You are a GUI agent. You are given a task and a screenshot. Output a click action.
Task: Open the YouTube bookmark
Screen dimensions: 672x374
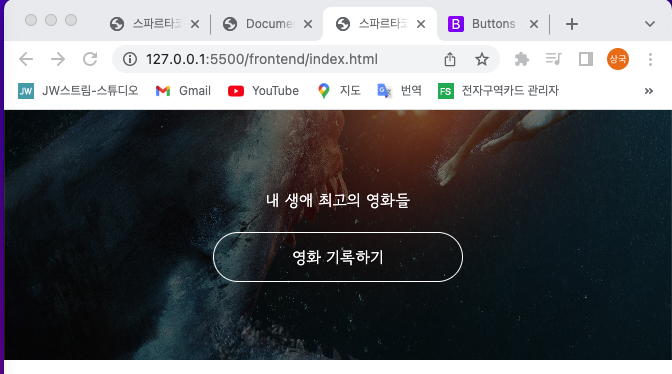pos(263,91)
